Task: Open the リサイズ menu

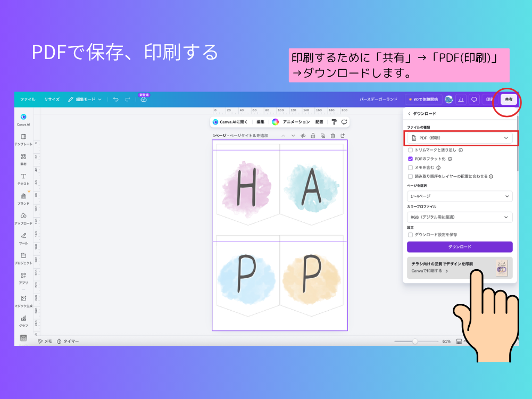Action: [x=52, y=99]
